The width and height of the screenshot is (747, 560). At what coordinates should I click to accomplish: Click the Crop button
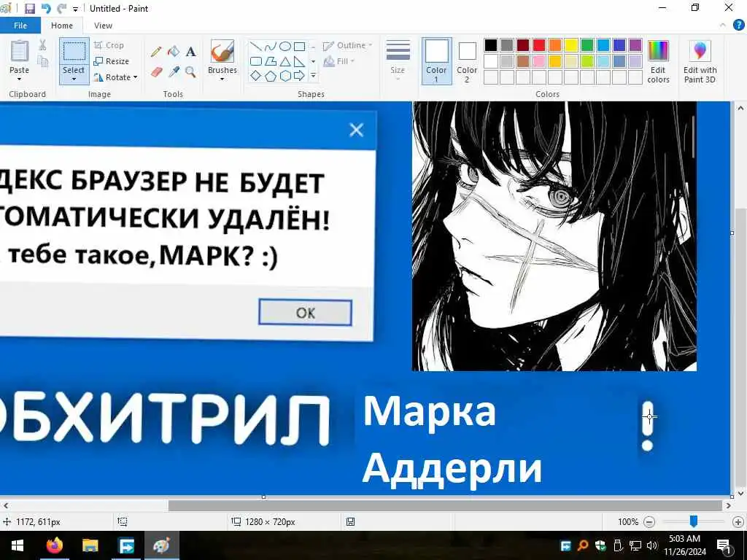coord(109,45)
